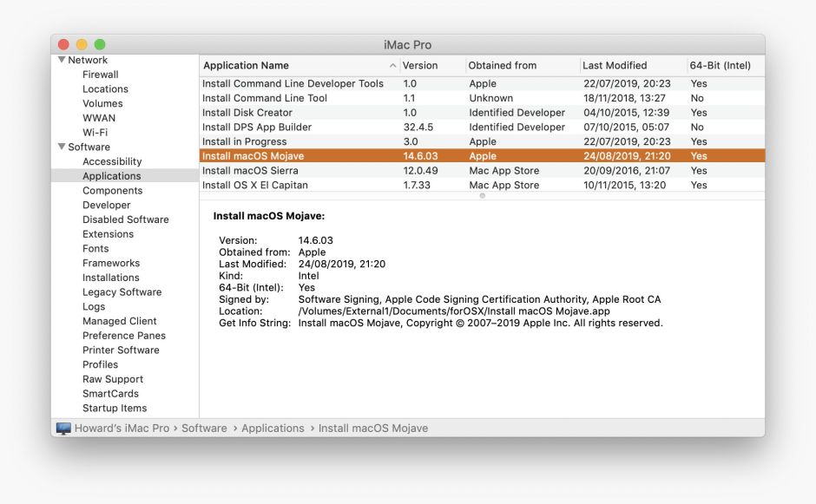Viewport: 816px width, 504px height.
Task: Click the split pane divider handle dot
Action: 483,195
